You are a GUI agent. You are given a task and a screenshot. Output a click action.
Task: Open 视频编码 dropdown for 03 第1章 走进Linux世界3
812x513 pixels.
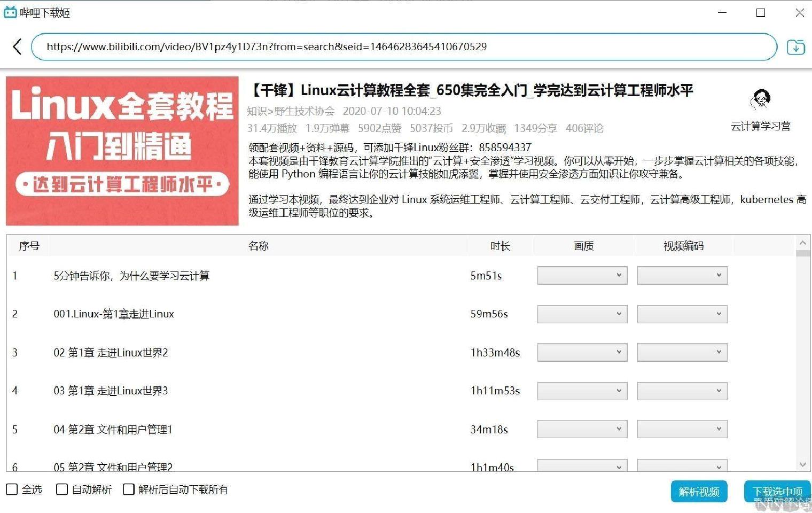682,391
